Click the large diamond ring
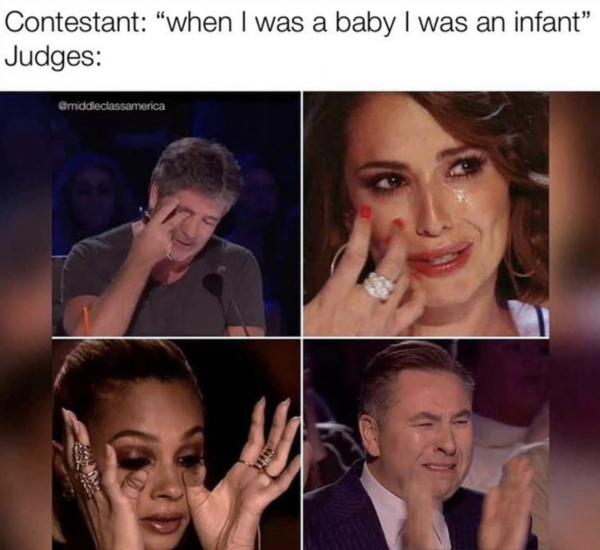The height and width of the screenshot is (550, 600). pos(379,285)
